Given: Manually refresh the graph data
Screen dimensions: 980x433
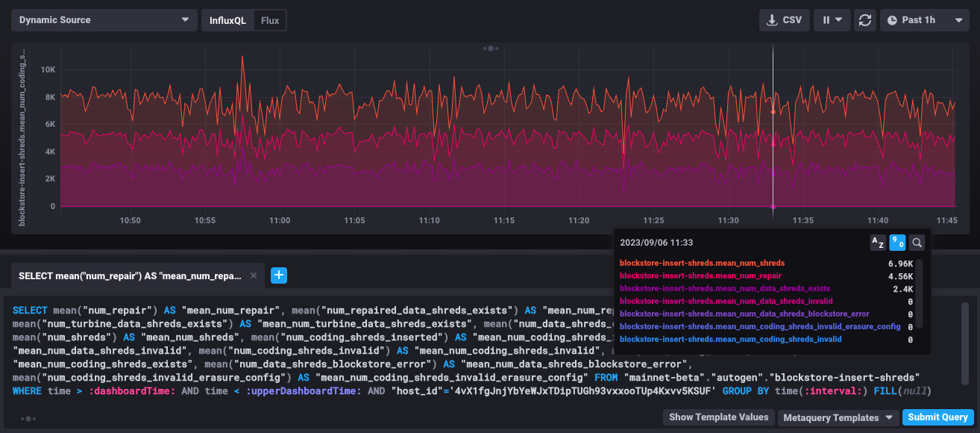Looking at the screenshot, I should (865, 20).
